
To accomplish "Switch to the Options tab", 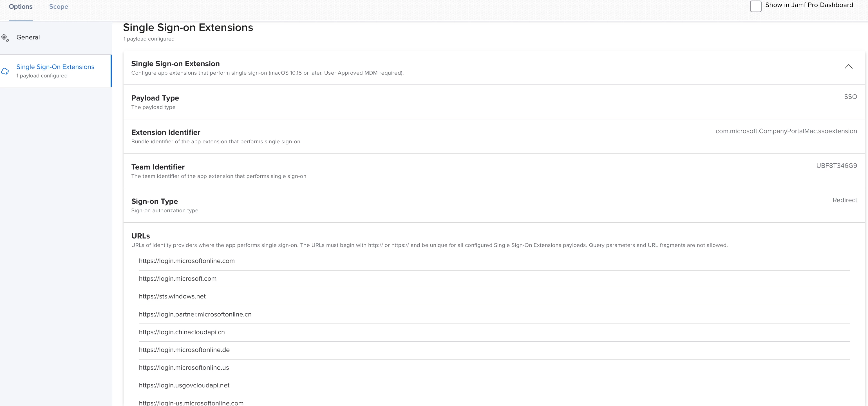I will 21,7.
